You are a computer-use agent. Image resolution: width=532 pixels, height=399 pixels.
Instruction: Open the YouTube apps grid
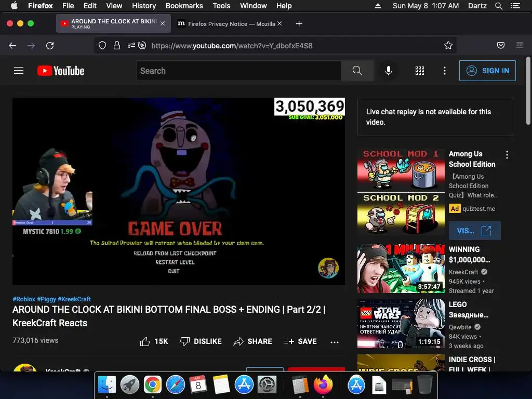pos(420,71)
